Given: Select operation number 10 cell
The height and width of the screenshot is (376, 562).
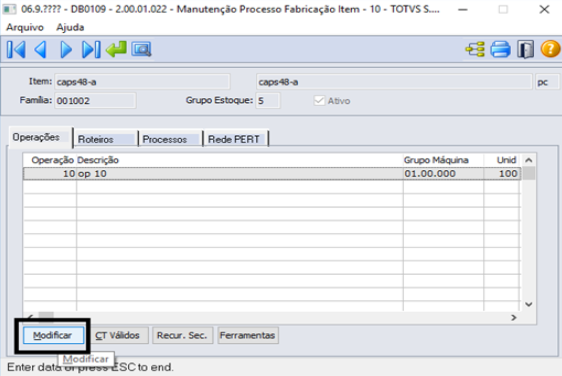Looking at the screenshot, I should pyautogui.click(x=50, y=174).
